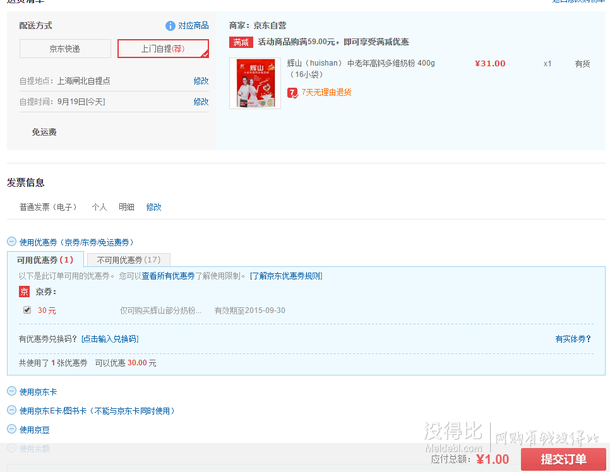Image resolution: width=610 pixels, height=472 pixels.
Task: Open 了解京东优惠券规则 link
Action: click(x=286, y=276)
